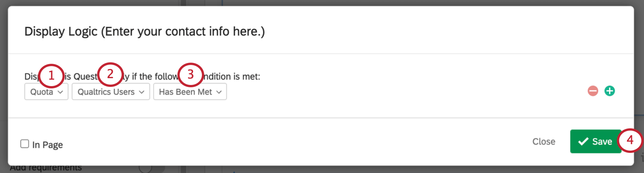Click chevron arrow on Has Been Met
This screenshot has width=644, height=173.
tap(219, 92)
